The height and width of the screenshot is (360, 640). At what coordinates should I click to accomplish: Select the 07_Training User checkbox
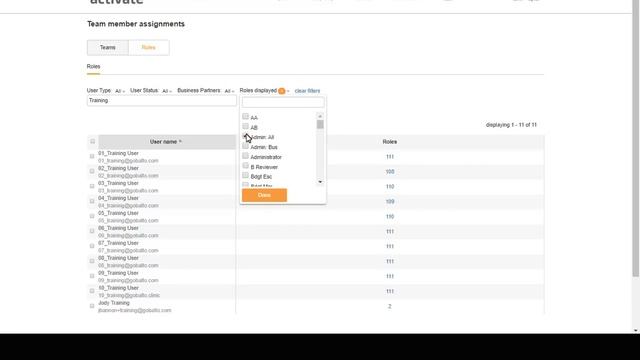click(x=92, y=246)
